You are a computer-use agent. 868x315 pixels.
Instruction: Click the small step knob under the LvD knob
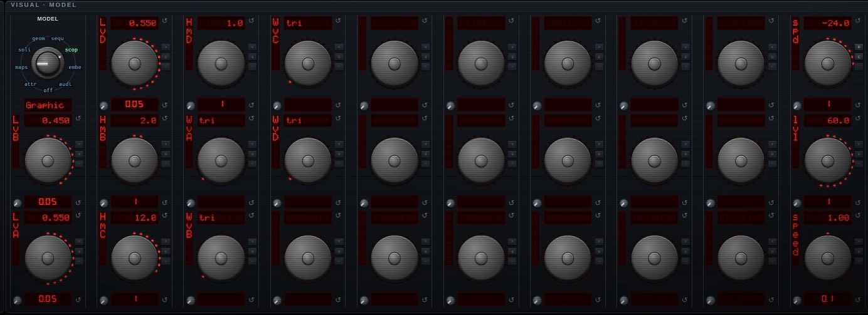103,106
